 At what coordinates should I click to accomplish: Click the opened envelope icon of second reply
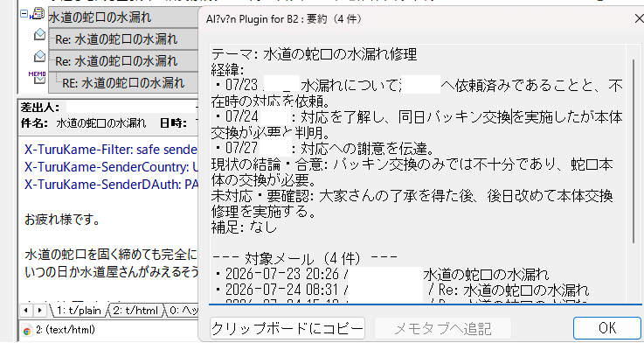[39, 55]
